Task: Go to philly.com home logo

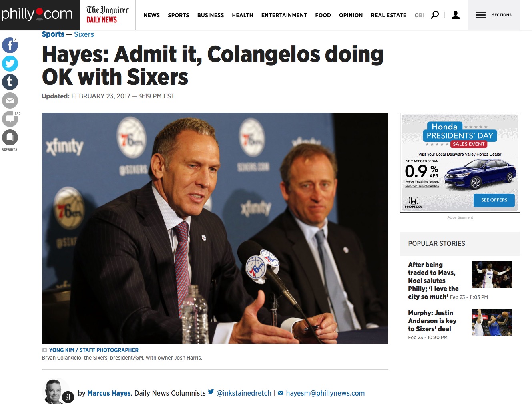Action: click(x=37, y=14)
